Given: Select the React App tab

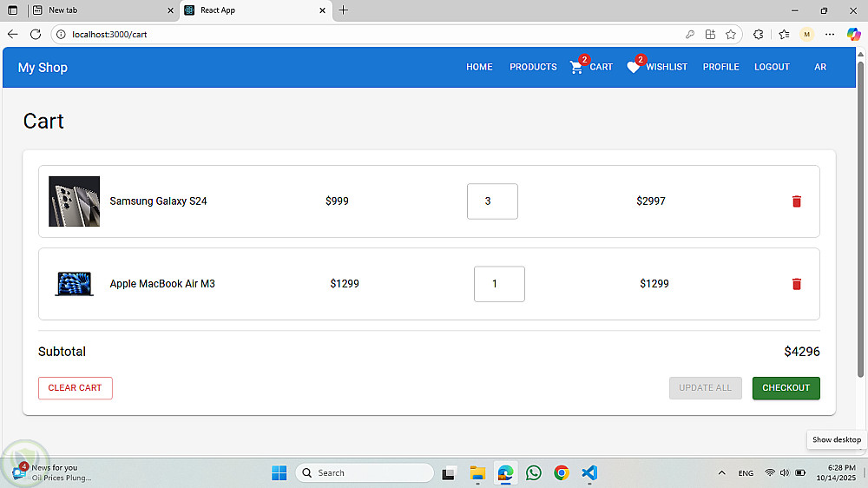Looking at the screenshot, I should coord(256,10).
